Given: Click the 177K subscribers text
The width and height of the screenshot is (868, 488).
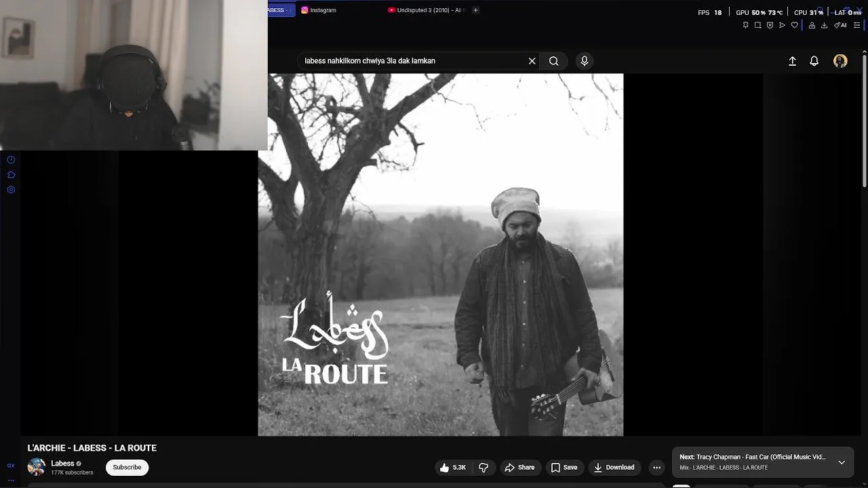Looking at the screenshot, I should (72, 472).
